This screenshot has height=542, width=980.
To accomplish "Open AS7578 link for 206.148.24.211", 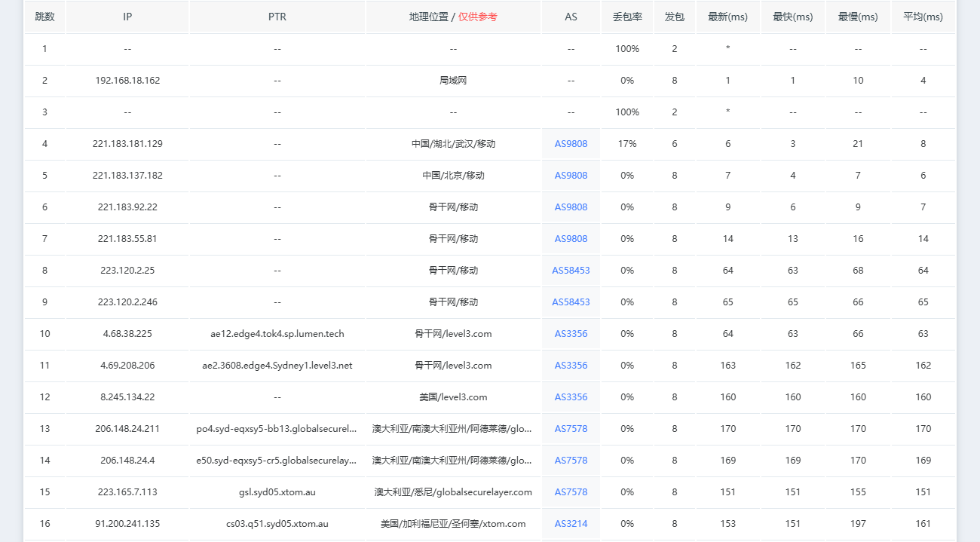I will point(571,429).
